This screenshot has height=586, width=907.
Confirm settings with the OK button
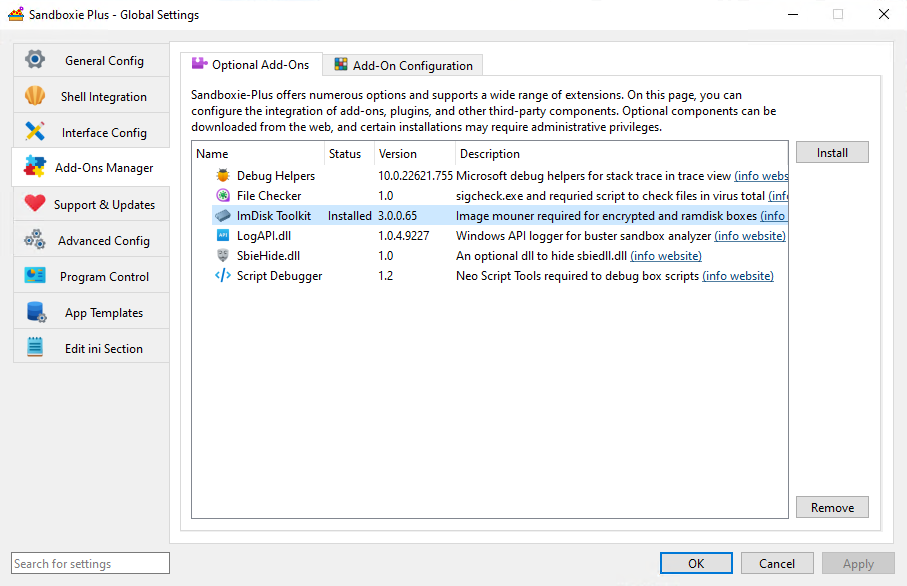(x=696, y=564)
